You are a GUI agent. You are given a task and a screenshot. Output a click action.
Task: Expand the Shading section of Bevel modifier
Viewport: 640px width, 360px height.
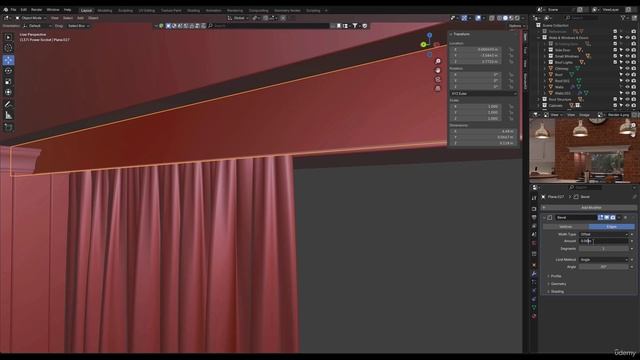556,291
